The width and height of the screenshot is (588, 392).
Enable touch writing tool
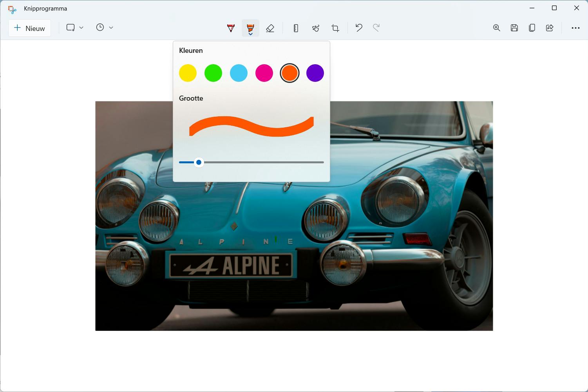point(316,28)
